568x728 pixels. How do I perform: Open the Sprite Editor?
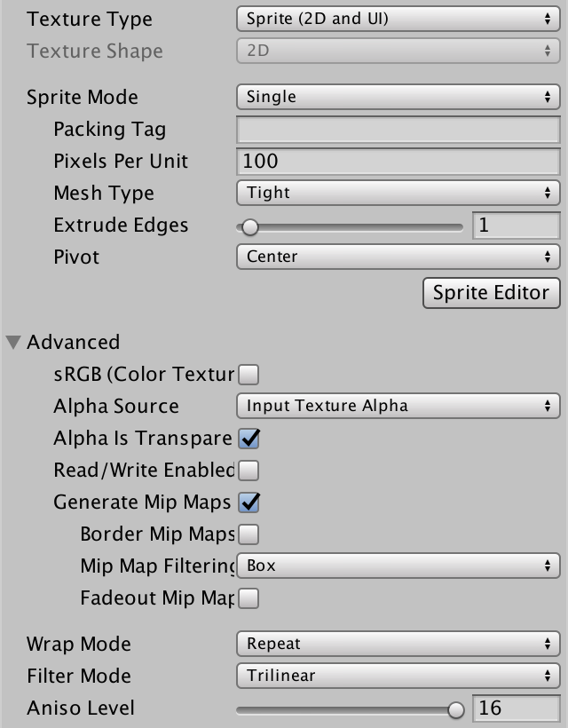(492, 293)
